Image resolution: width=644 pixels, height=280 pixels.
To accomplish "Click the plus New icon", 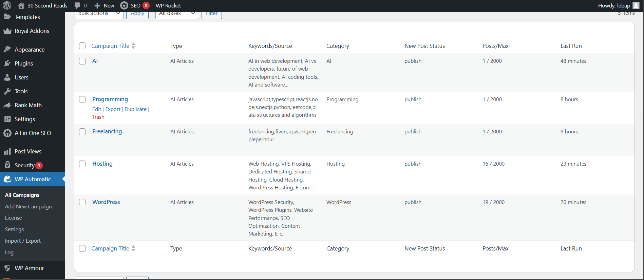I will point(97,6).
